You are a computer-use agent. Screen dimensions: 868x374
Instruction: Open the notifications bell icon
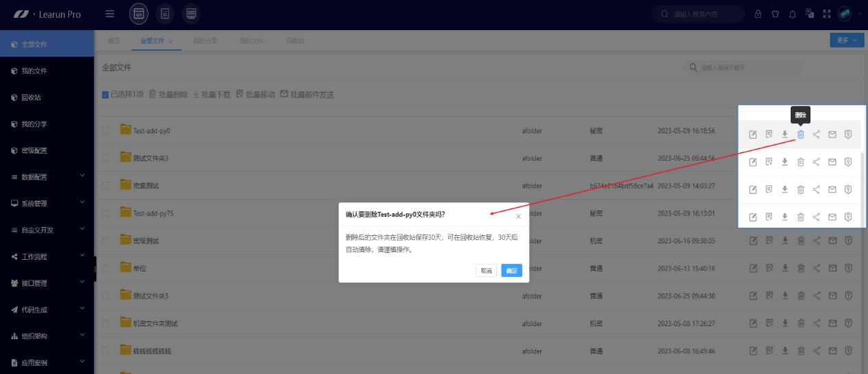(793, 14)
